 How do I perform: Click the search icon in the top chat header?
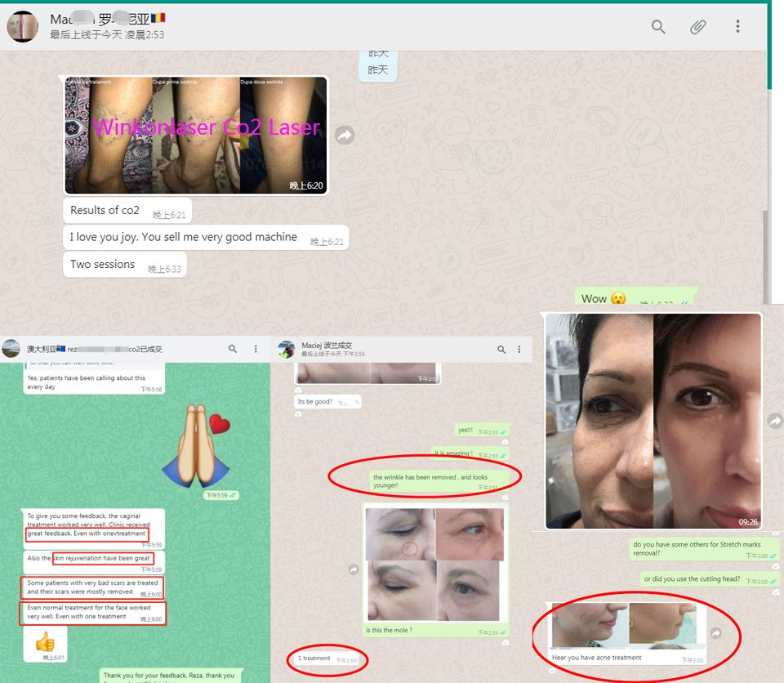[x=658, y=27]
